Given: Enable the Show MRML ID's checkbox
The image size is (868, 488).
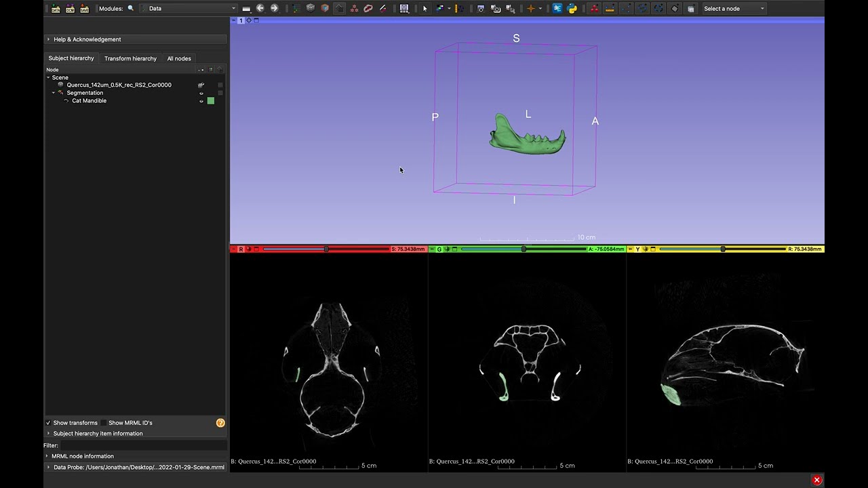Looking at the screenshot, I should point(104,423).
